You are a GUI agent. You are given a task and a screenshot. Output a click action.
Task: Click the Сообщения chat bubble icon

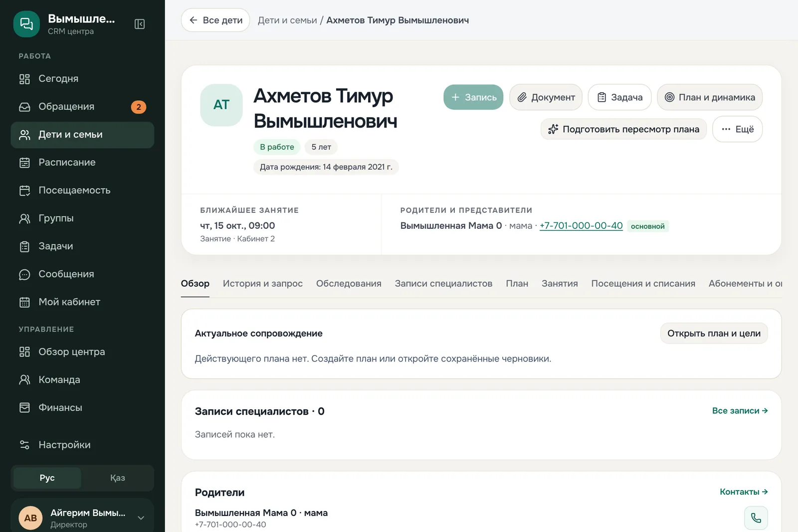click(24, 274)
